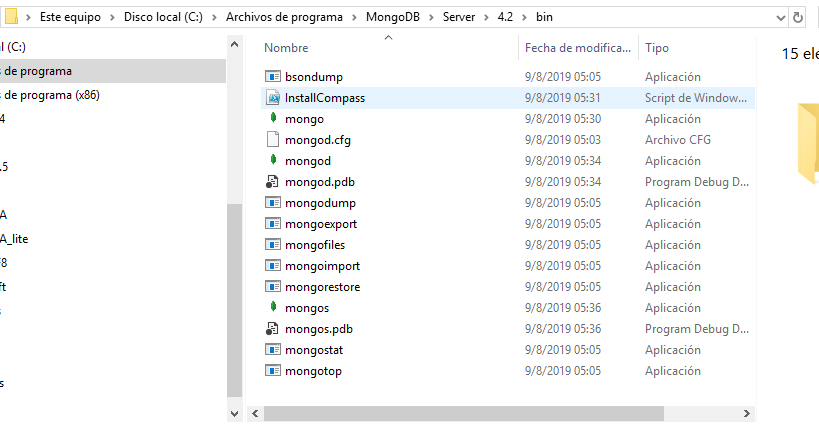
Task: Click the mongotop application icon
Action: (x=273, y=370)
